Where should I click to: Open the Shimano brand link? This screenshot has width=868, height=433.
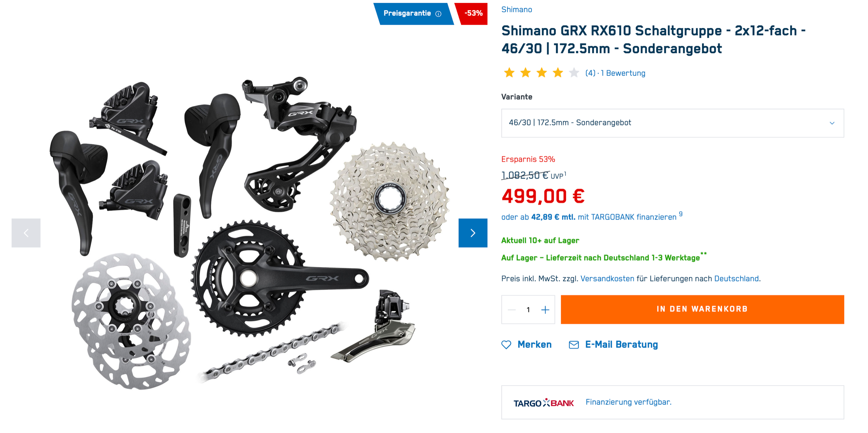pos(516,9)
